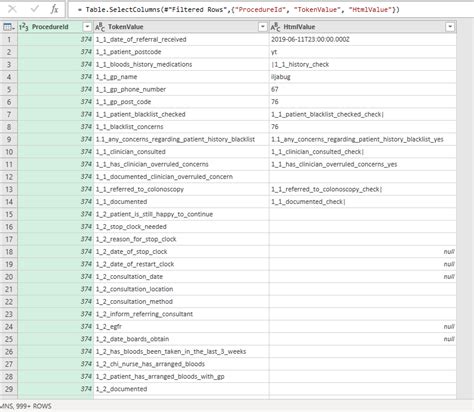Viewport: 474px width, 412px height.
Task: Click HtmlValue cell 67
Action: (x=363, y=89)
